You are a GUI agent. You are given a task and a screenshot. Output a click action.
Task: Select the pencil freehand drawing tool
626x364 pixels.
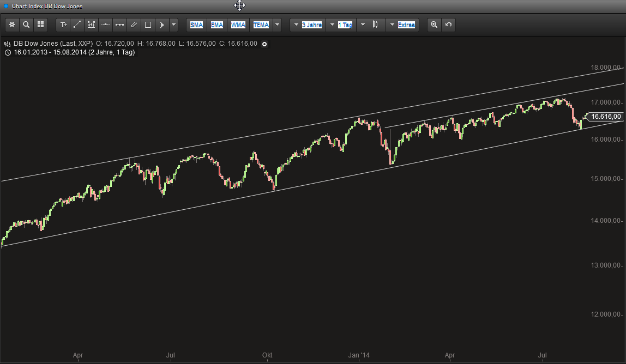[x=134, y=25]
